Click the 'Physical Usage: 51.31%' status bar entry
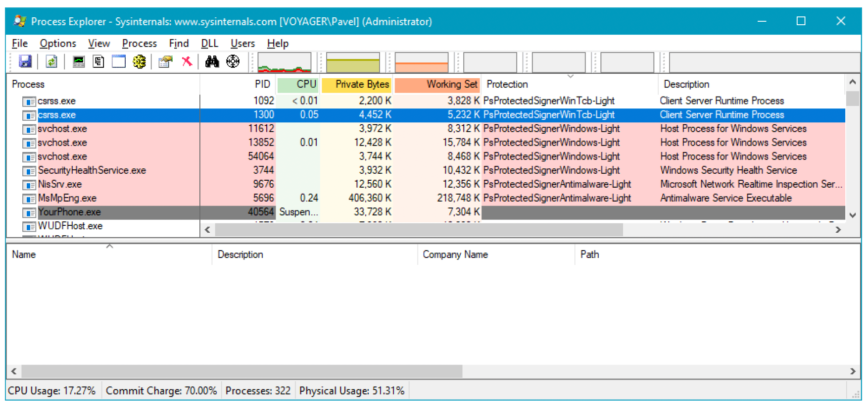The width and height of the screenshot is (868, 409). 352,391
